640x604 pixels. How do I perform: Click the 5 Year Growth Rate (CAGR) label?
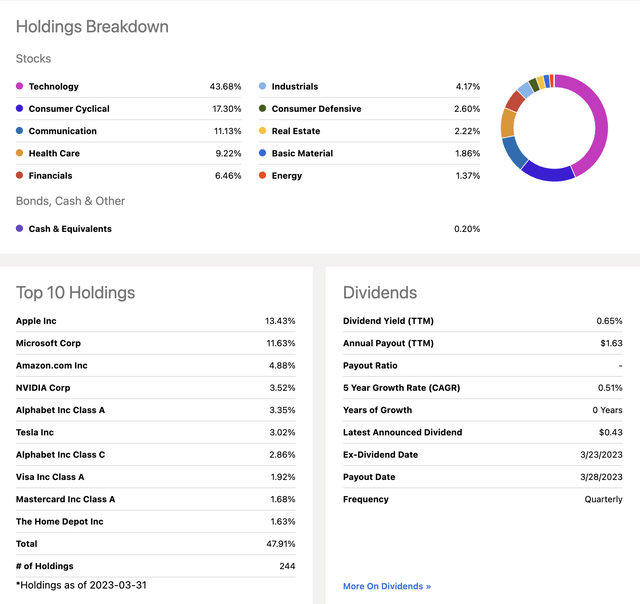(x=402, y=388)
